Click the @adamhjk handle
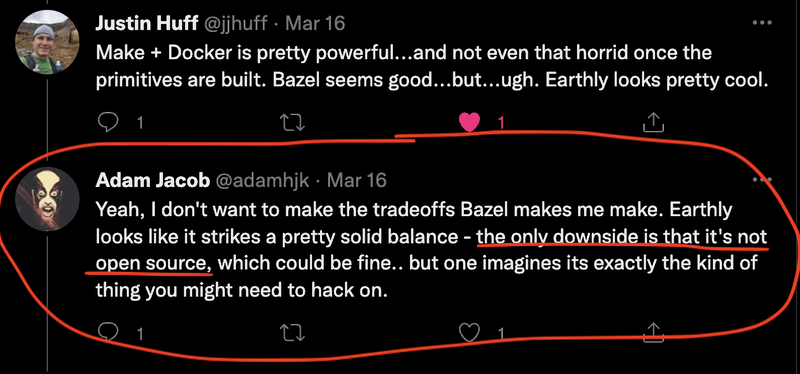This screenshot has width=800, height=374. (x=263, y=180)
